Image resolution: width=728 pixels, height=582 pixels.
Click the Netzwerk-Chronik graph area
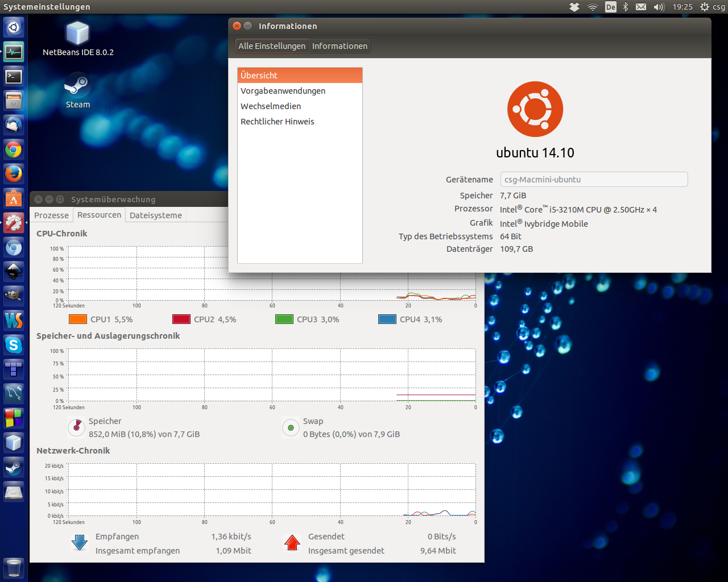click(x=272, y=490)
